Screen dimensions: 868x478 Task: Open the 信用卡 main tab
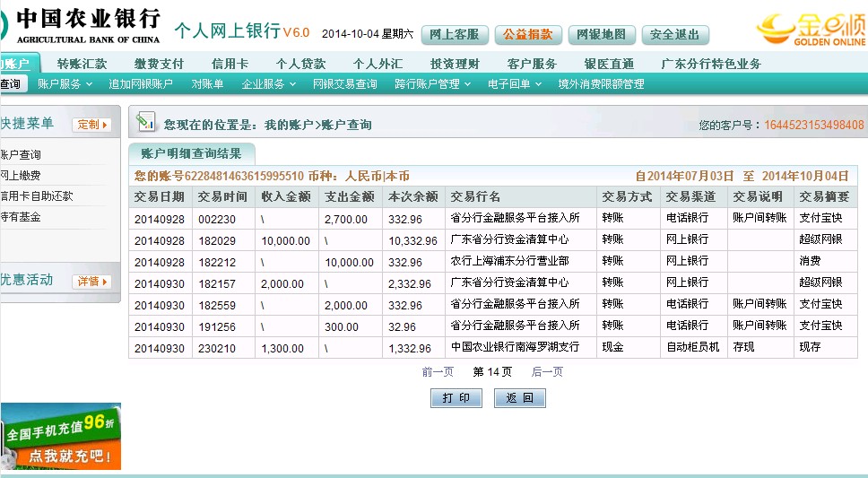coord(230,64)
